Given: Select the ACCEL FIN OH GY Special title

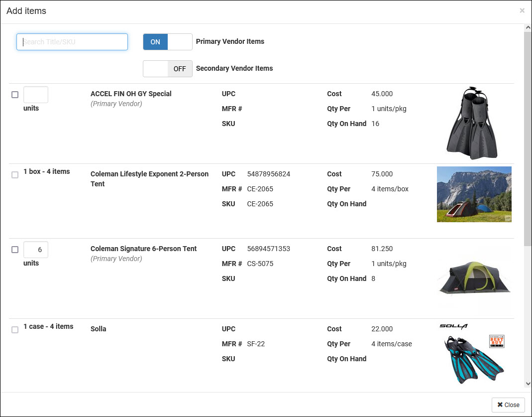Looking at the screenshot, I should coord(131,94).
